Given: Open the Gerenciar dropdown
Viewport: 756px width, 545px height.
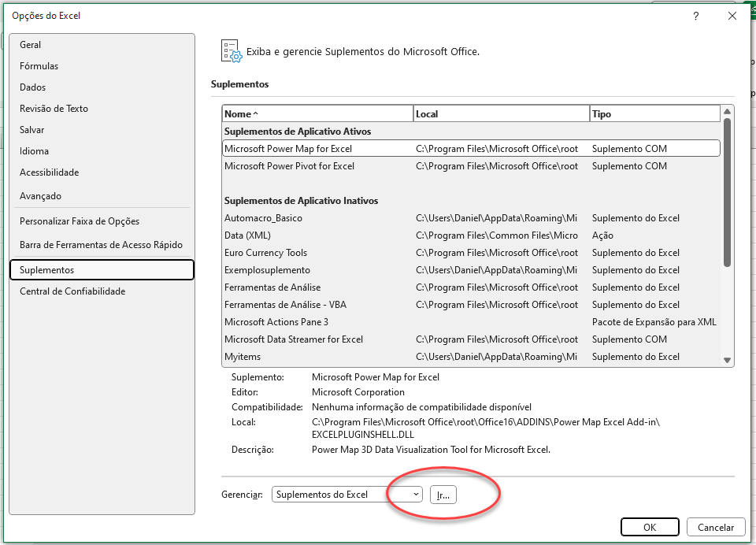Looking at the screenshot, I should 347,495.
